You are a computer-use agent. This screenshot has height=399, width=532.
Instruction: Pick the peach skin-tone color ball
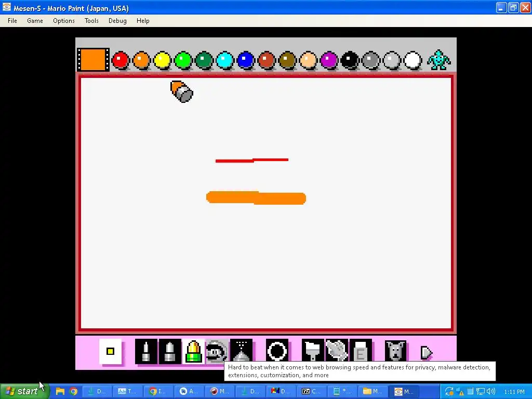tap(308, 60)
